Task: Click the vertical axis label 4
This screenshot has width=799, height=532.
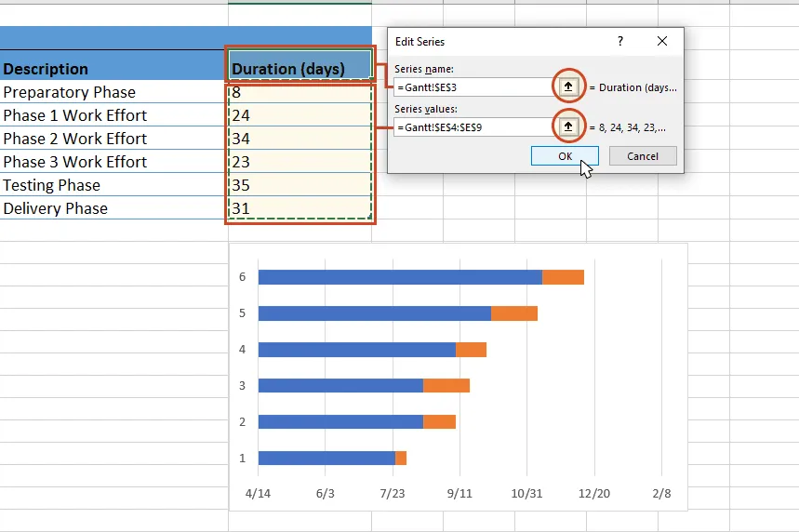Action: tap(243, 350)
